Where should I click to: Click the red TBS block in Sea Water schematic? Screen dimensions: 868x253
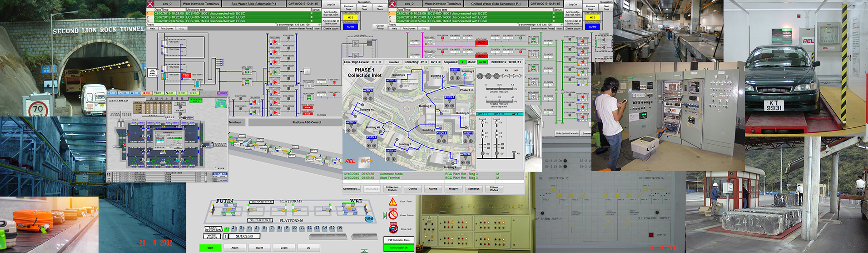(x=186, y=76)
